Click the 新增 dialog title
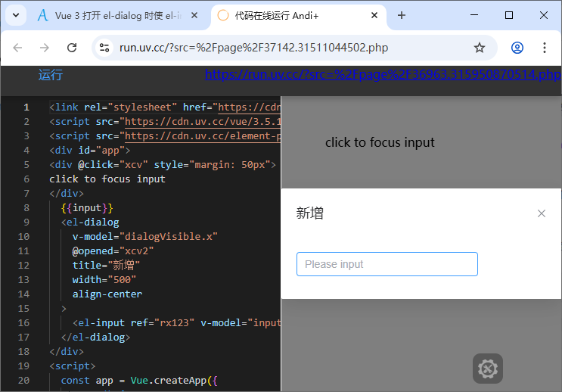The image size is (562, 392). (x=309, y=213)
